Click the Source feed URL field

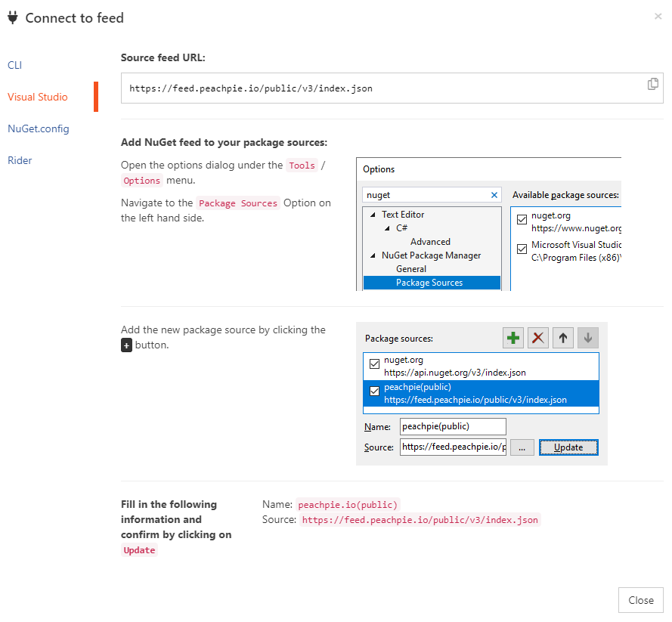coord(392,88)
